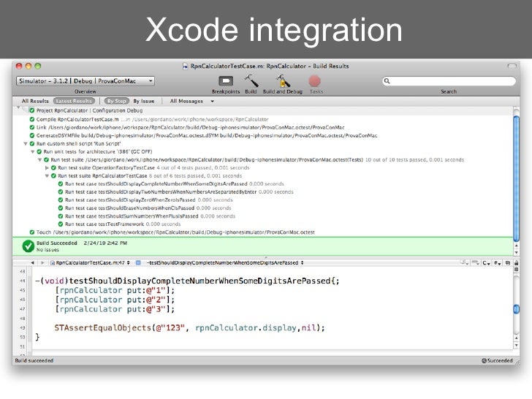Screen dimensions: 532x399
Task: Click the split editor icon beside the lock
Action: click(508, 263)
